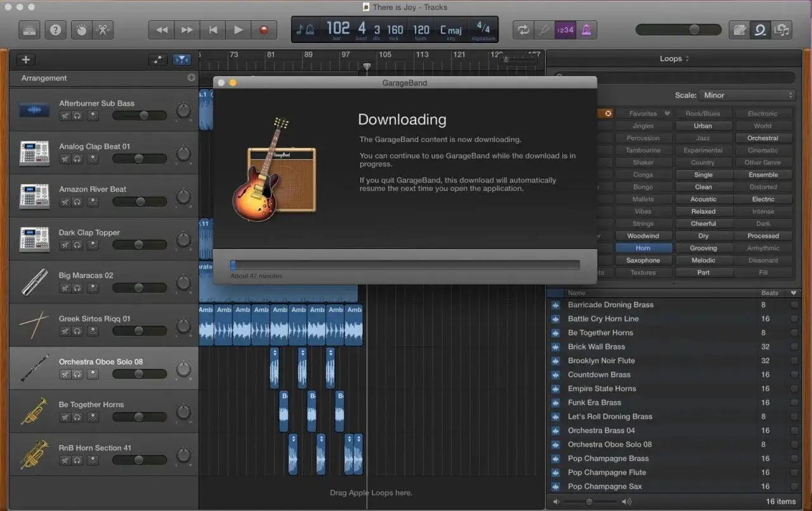The image size is (812, 511).
Task: Click loop icon beside Brick Wall Brass
Action: pos(556,347)
